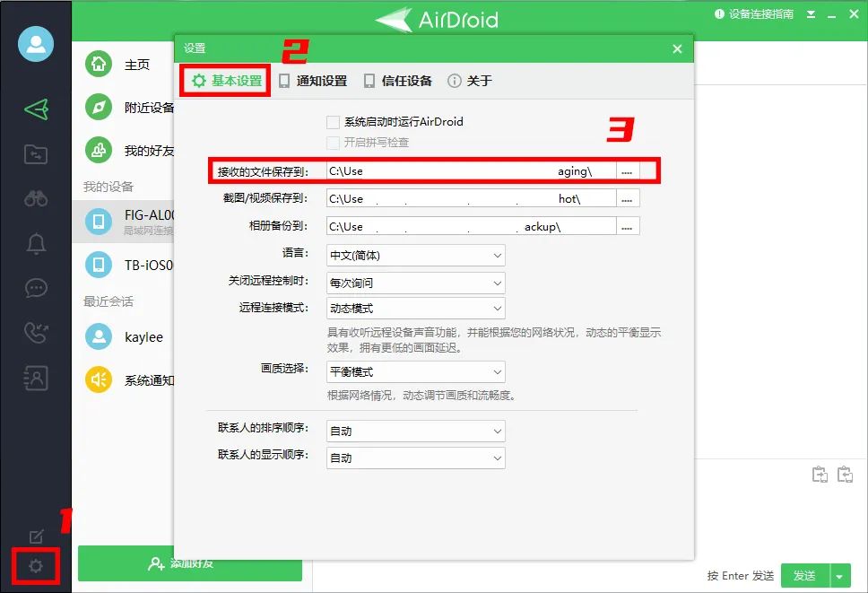Click the 添加好友 button
Screen dimensions: 868x593
pos(189,566)
